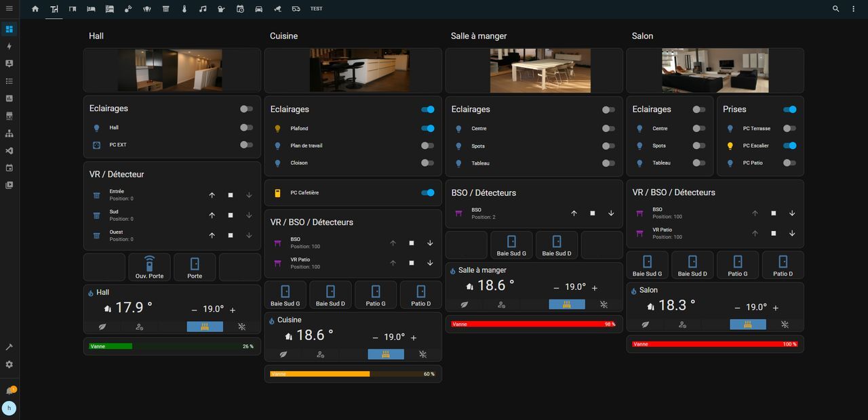Raise the Salle à manger BSO blind
868x420 pixels.
click(574, 213)
